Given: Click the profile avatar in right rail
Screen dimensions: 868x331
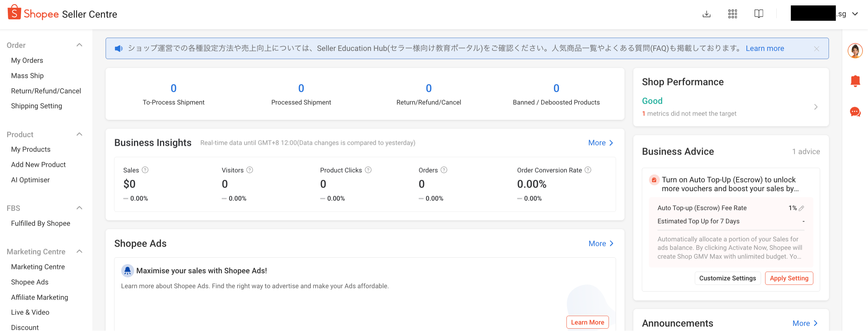Looking at the screenshot, I should (855, 51).
